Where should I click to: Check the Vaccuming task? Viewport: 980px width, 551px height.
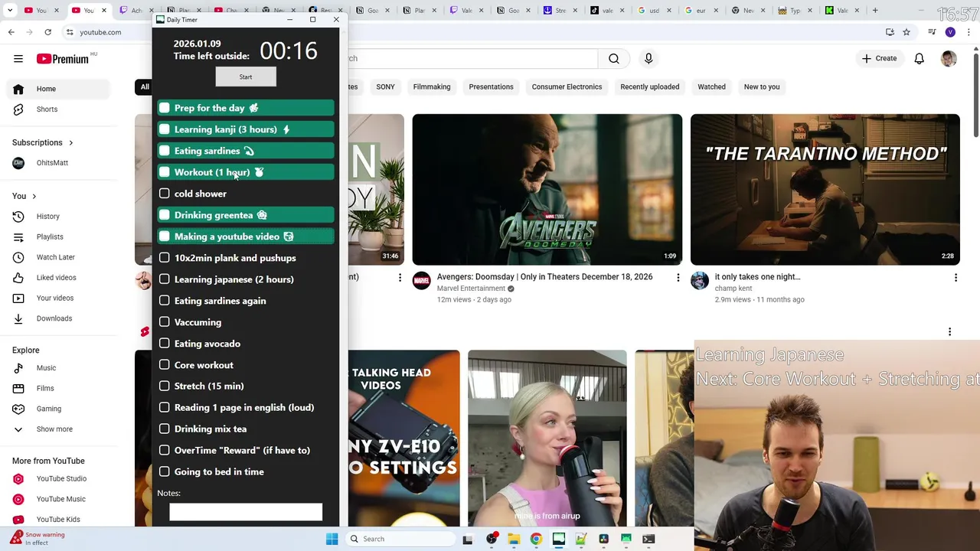(164, 322)
